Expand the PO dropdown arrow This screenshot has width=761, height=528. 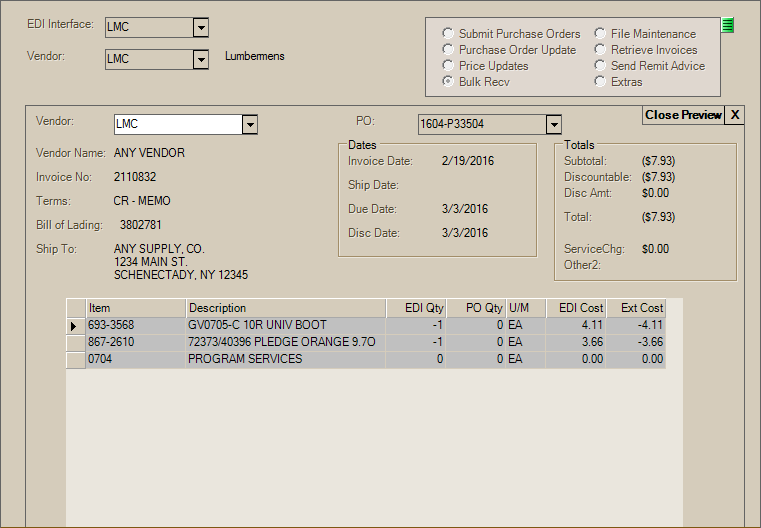[554, 125]
